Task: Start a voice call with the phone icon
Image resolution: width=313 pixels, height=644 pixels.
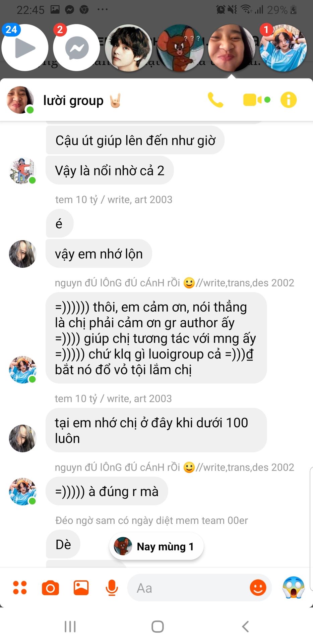Action: 215,100
